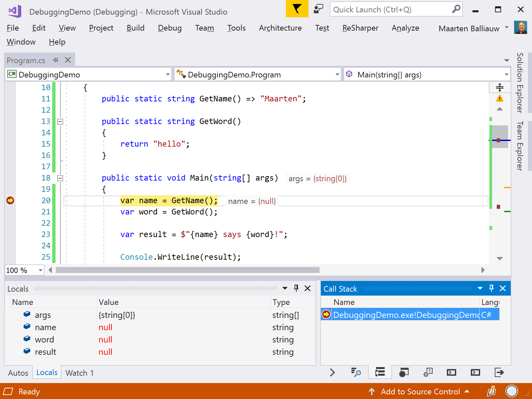This screenshot has height=399, width=532.
Task: Click the warning triangle above the editor scrollbar
Action: tap(499, 98)
